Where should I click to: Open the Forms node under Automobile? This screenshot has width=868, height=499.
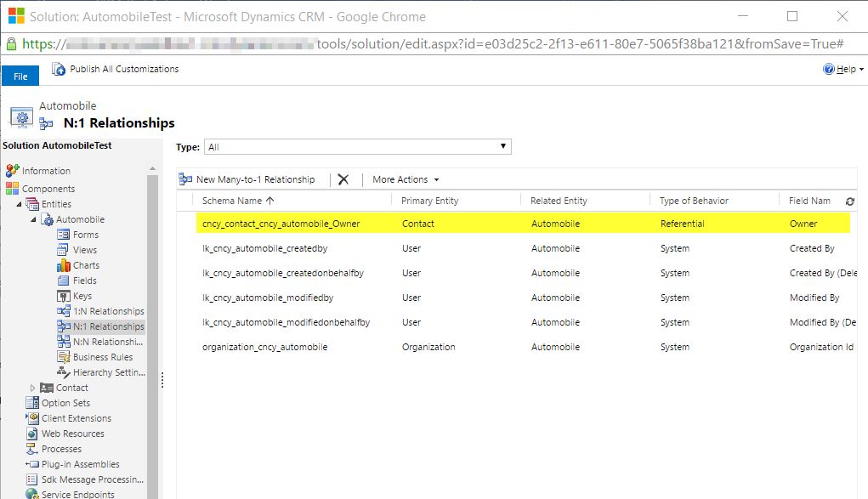point(85,235)
